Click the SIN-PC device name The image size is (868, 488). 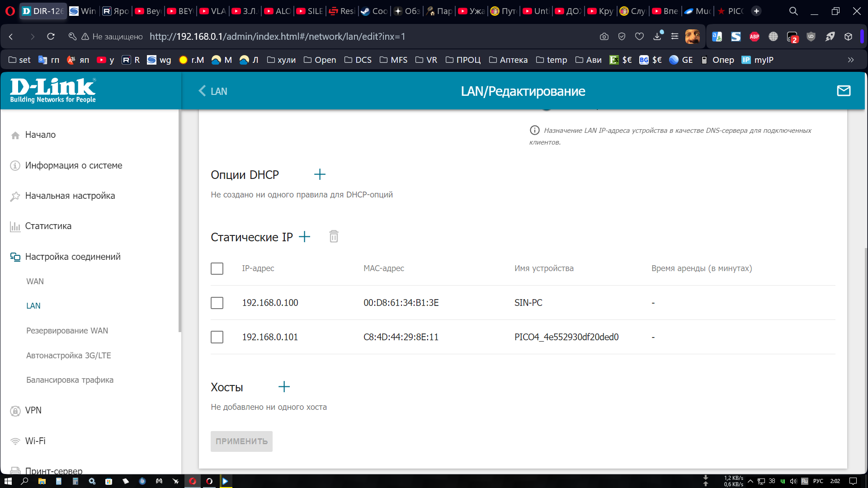(x=528, y=303)
